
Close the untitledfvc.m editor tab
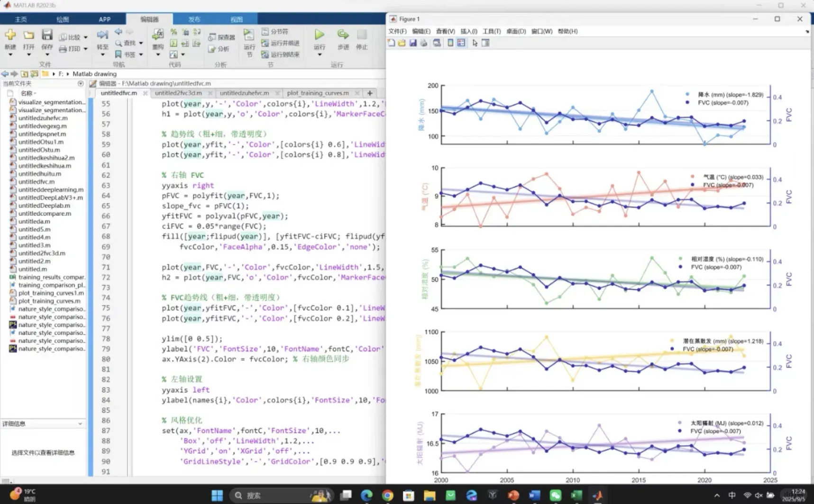pyautogui.click(x=145, y=93)
